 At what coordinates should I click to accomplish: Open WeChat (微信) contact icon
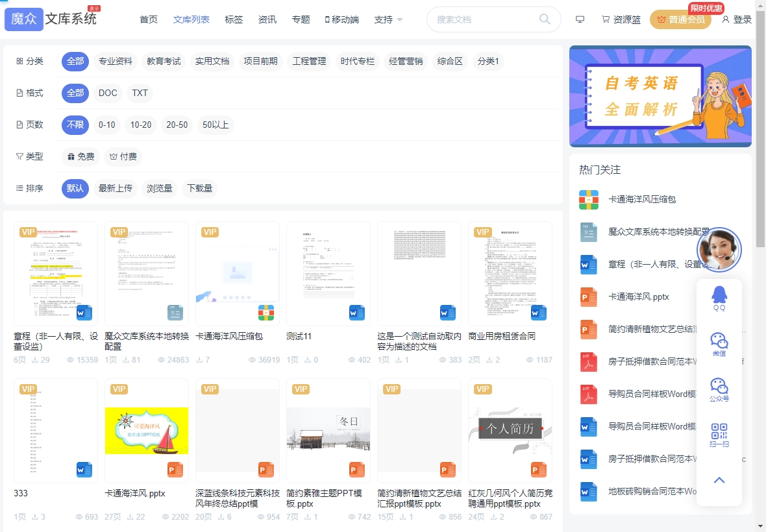(x=719, y=345)
